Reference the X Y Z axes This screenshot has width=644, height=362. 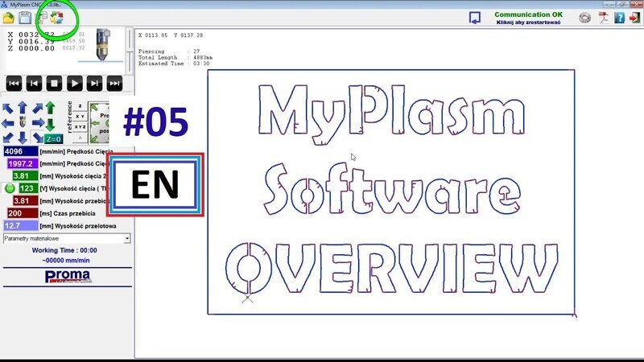80,127
